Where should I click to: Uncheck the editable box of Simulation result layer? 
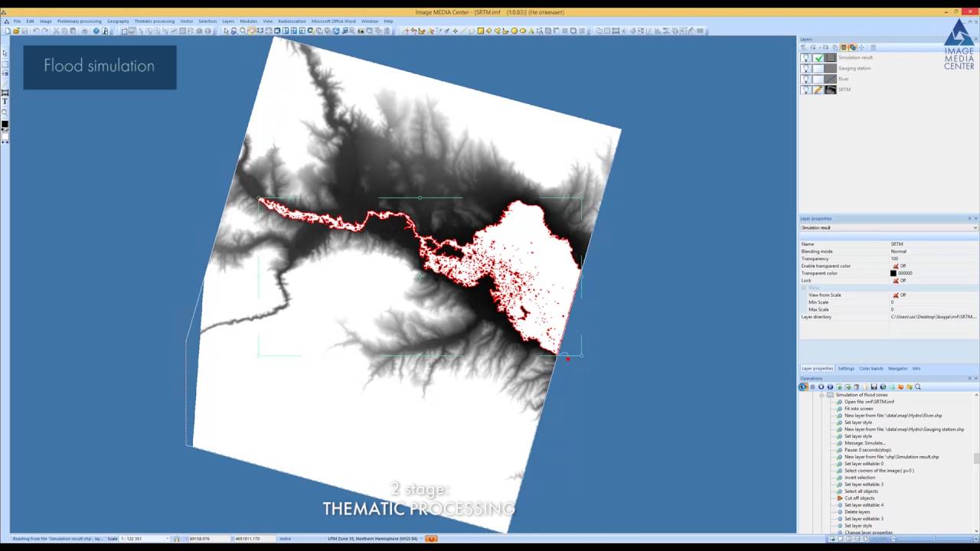[x=818, y=57]
